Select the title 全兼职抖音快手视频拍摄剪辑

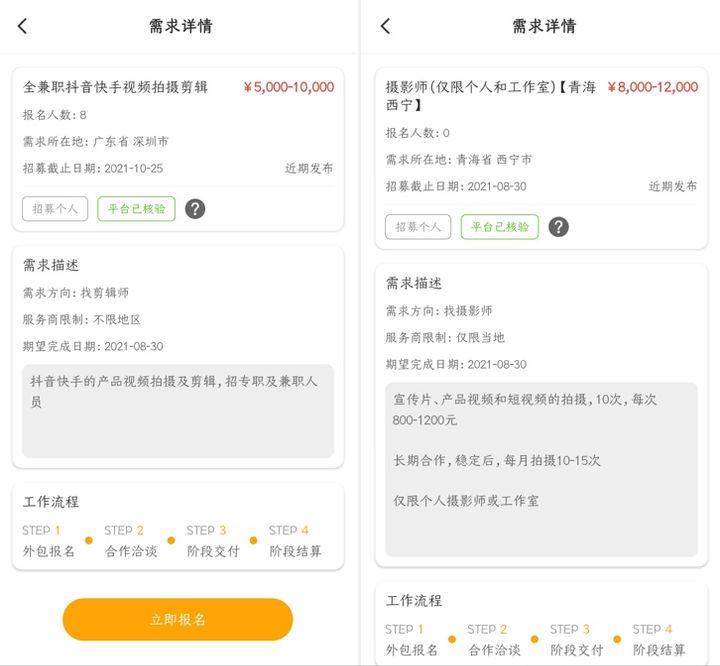click(x=115, y=87)
